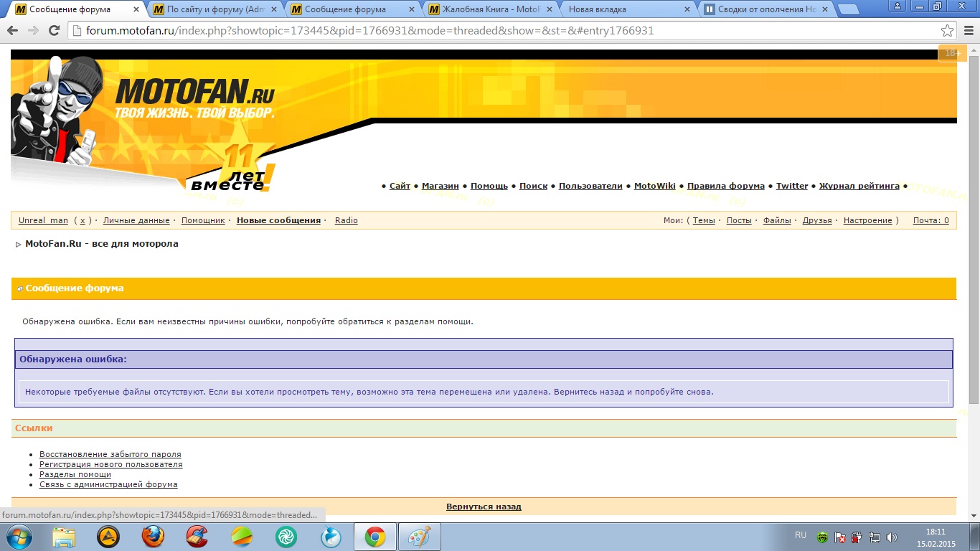Open the Помощник link
The width and height of the screenshot is (980, 551).
click(x=203, y=220)
